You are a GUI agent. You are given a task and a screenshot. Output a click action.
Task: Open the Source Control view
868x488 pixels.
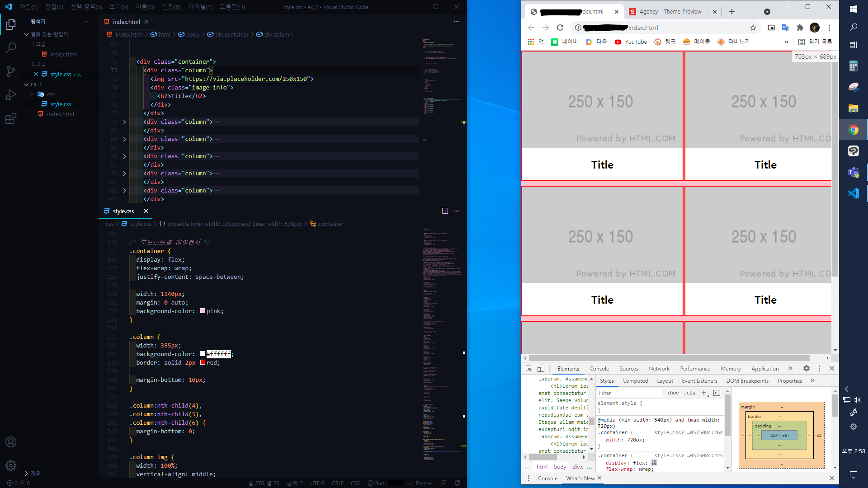point(11,71)
